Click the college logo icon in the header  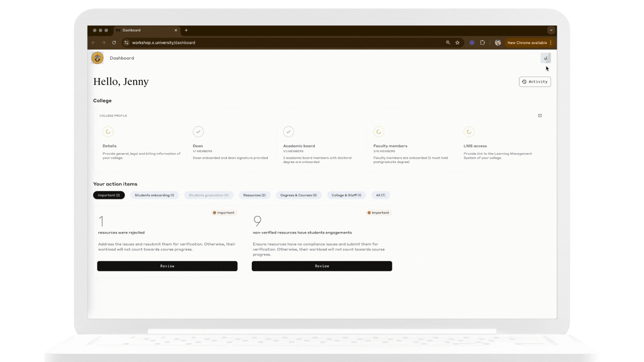coord(97,58)
